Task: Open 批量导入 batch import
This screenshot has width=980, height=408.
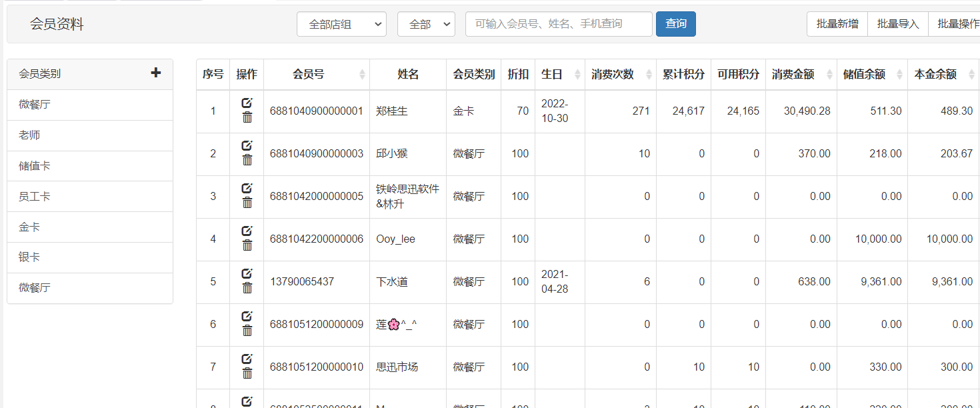Action: point(897,24)
